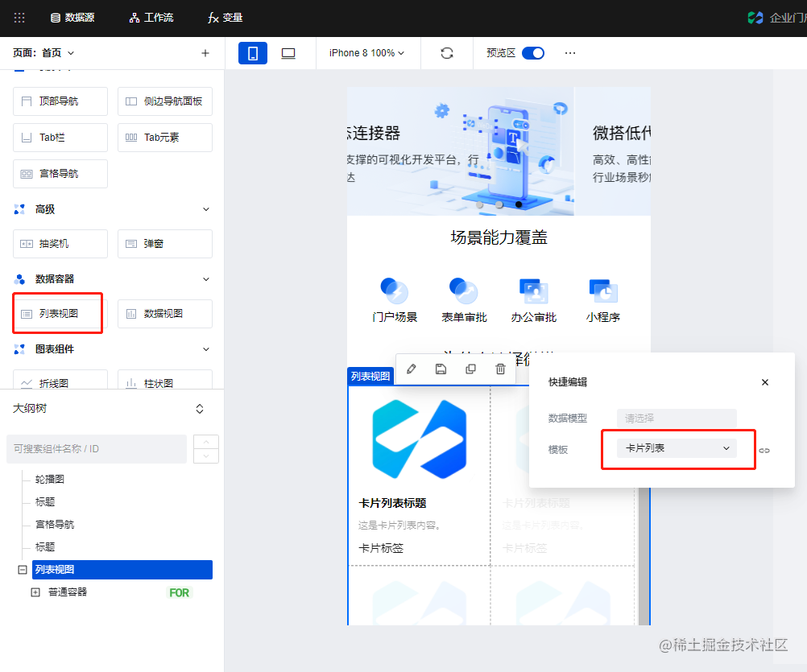Click the 卡片列表标题 card title
Screen dimensions: 807x672
pyautogui.click(x=392, y=503)
